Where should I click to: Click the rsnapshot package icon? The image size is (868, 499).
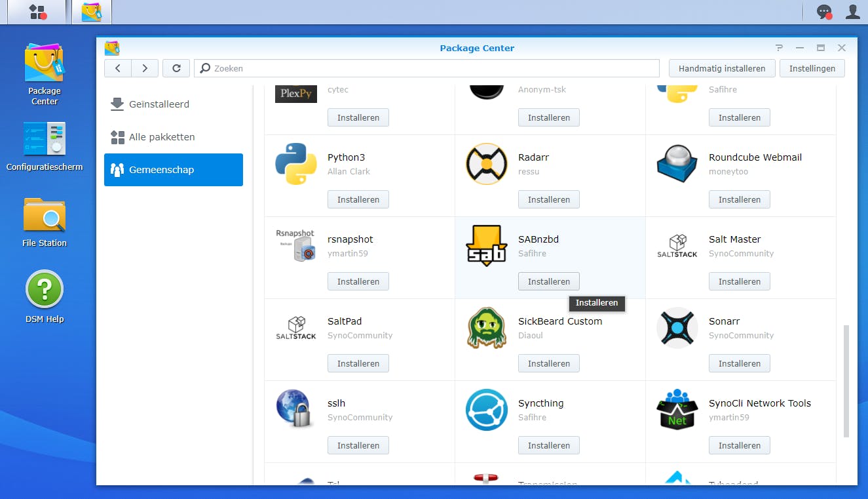(296, 246)
